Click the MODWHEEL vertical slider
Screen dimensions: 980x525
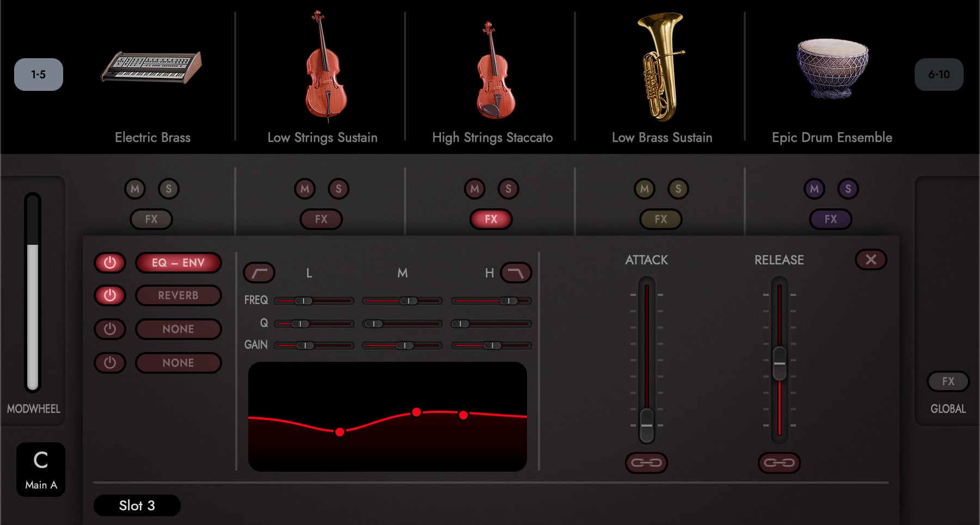(33, 292)
